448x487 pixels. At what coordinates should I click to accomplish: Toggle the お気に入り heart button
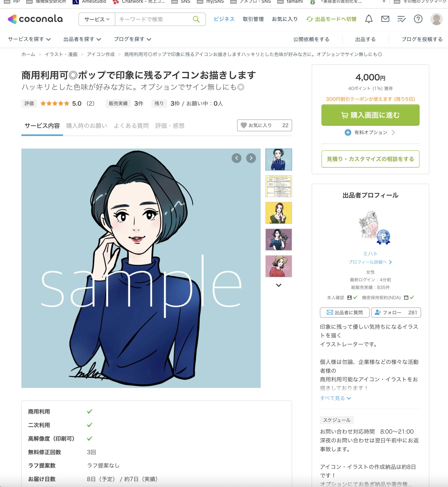tap(264, 125)
